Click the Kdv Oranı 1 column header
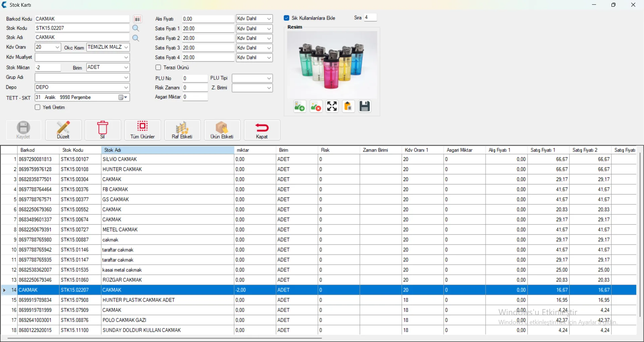 coord(423,150)
